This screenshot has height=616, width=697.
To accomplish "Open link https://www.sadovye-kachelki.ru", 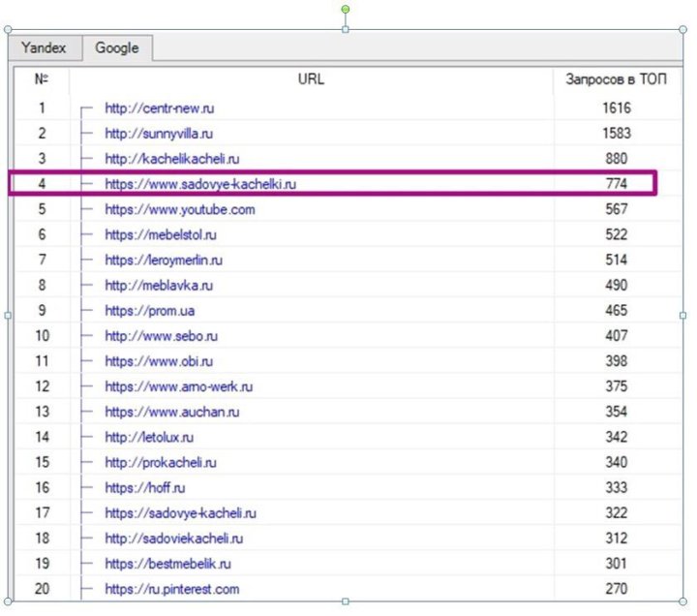I will tap(200, 184).
